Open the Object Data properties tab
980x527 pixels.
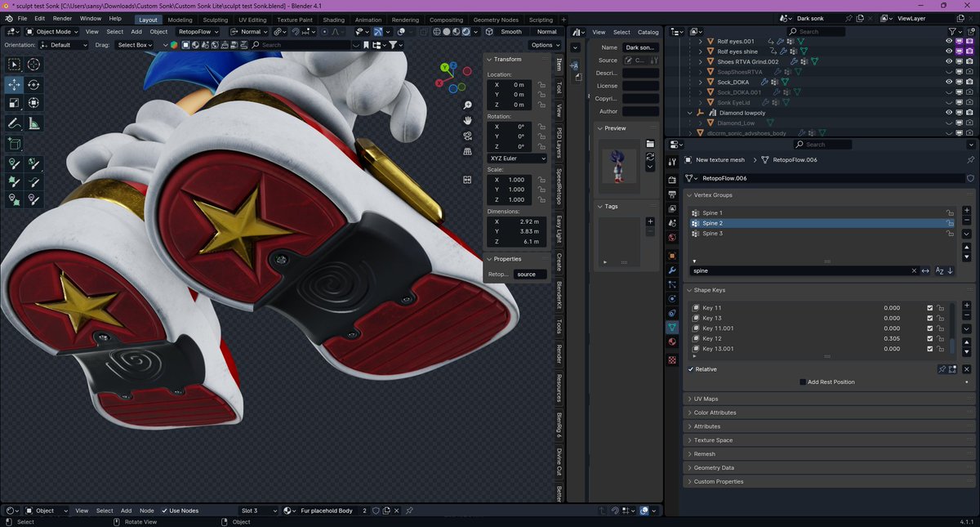672,327
